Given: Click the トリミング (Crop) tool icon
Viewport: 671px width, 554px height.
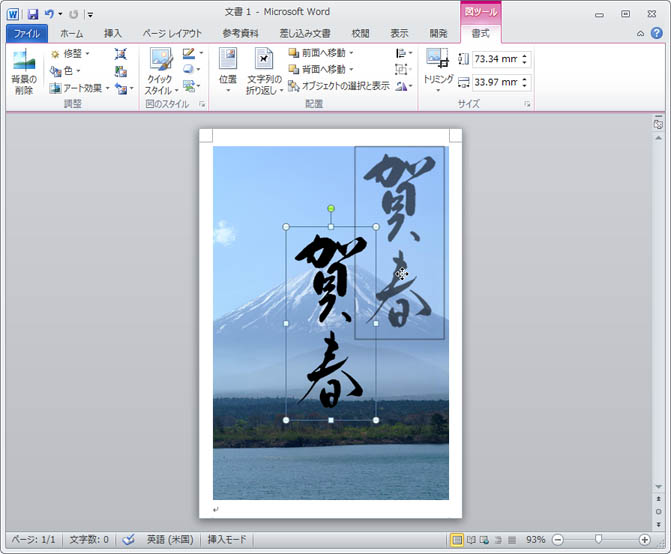Looking at the screenshot, I should pyautogui.click(x=437, y=60).
